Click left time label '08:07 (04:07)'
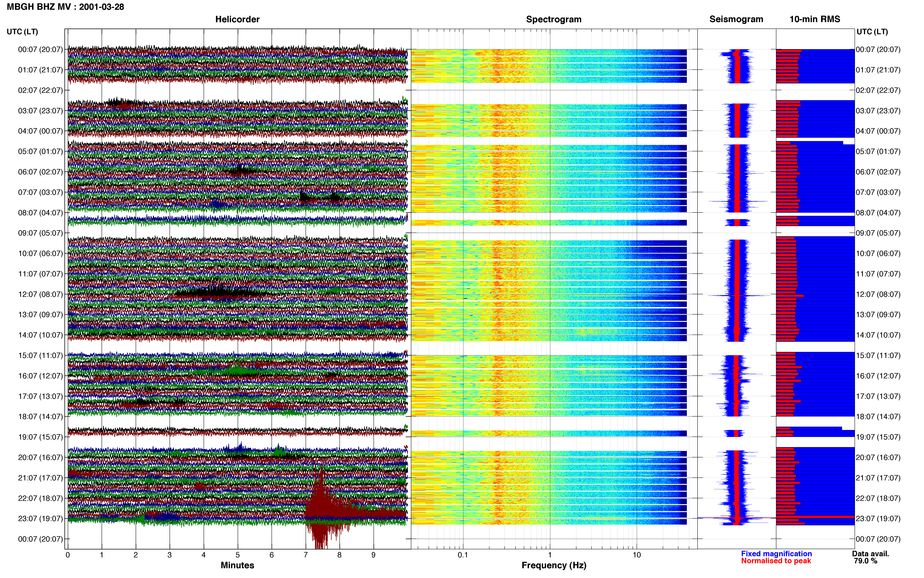Screen dimensions: 924x578 click(41, 212)
